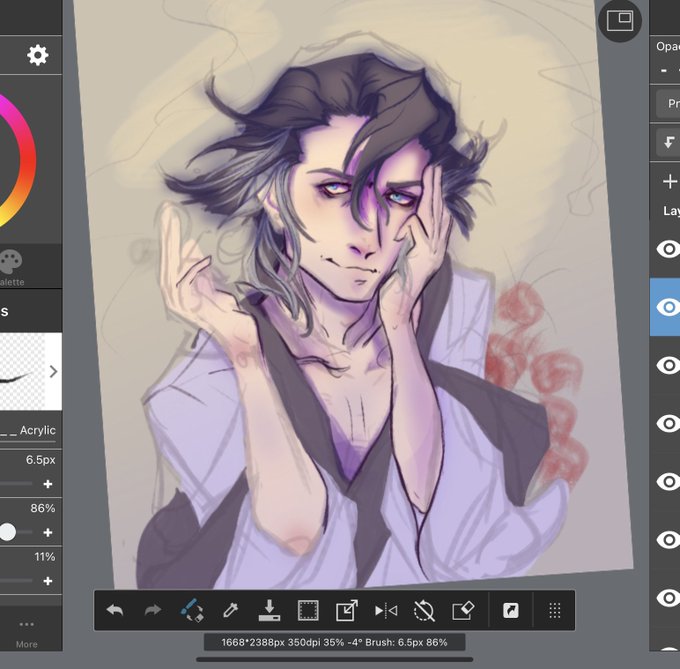
Task: Toggle eye icon just below the highlighted layer
Action: [x=668, y=365]
